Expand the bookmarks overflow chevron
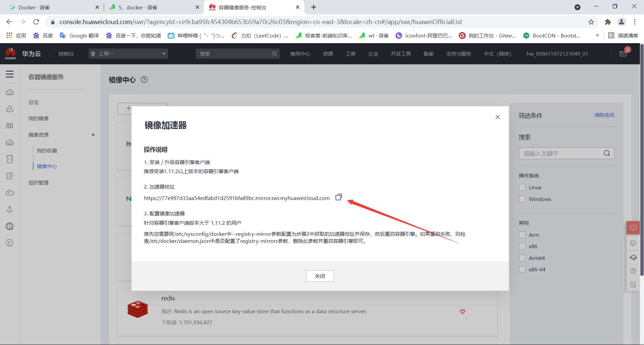Image resolution: width=644 pixels, height=345 pixels. pos(597,36)
